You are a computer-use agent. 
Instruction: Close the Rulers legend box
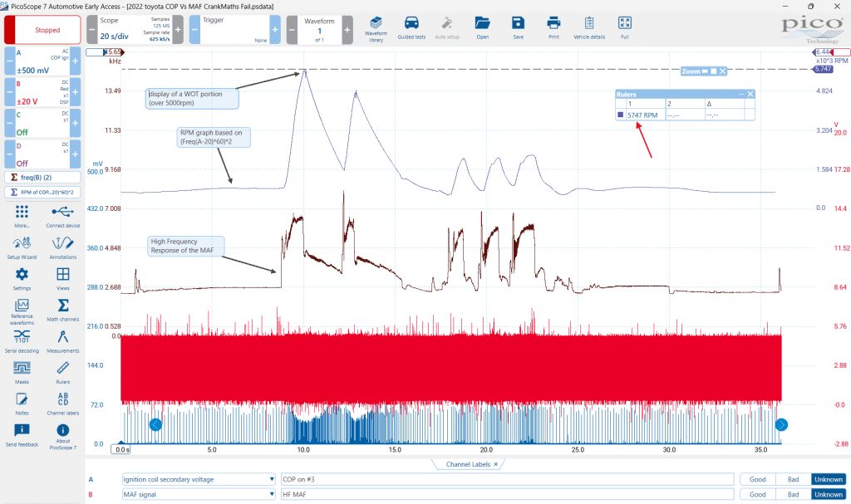[750, 95]
